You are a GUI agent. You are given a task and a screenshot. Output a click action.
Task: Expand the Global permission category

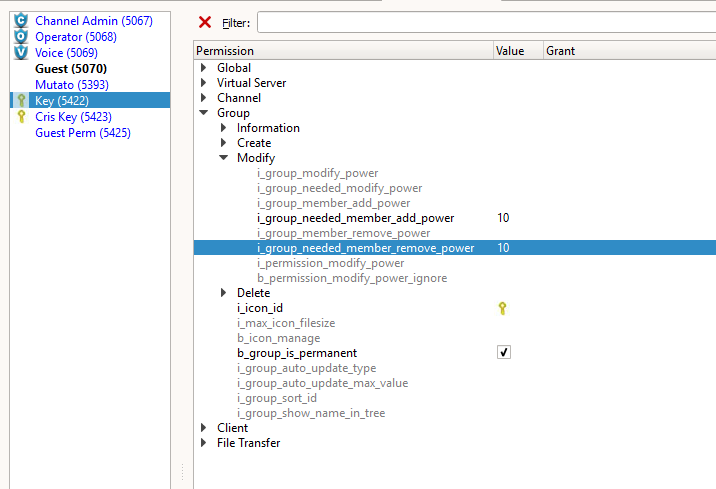[x=204, y=68]
